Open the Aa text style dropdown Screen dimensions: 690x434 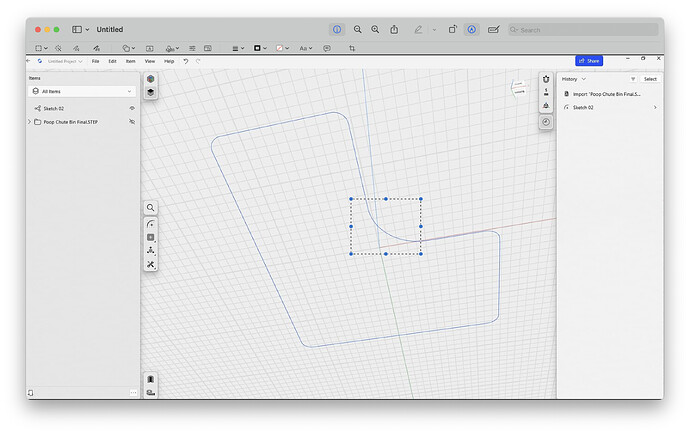(x=305, y=48)
